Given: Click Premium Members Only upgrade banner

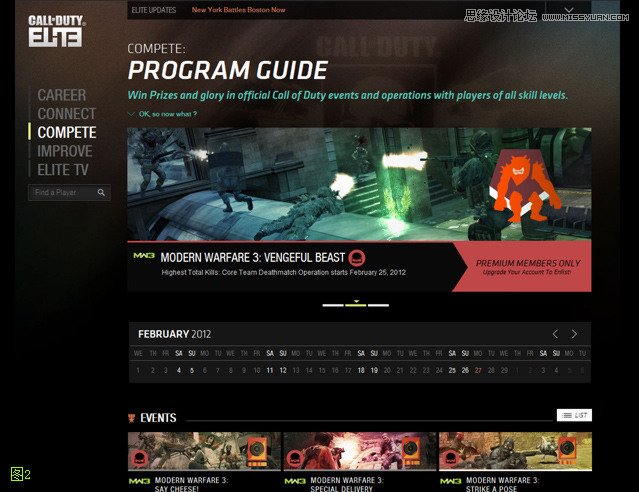Looking at the screenshot, I should click(523, 267).
